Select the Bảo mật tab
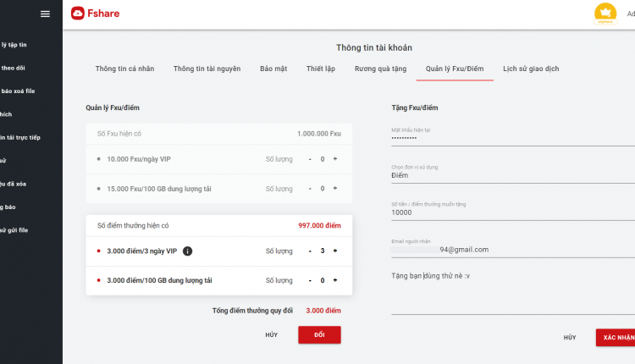The image size is (635, 364). (x=273, y=69)
